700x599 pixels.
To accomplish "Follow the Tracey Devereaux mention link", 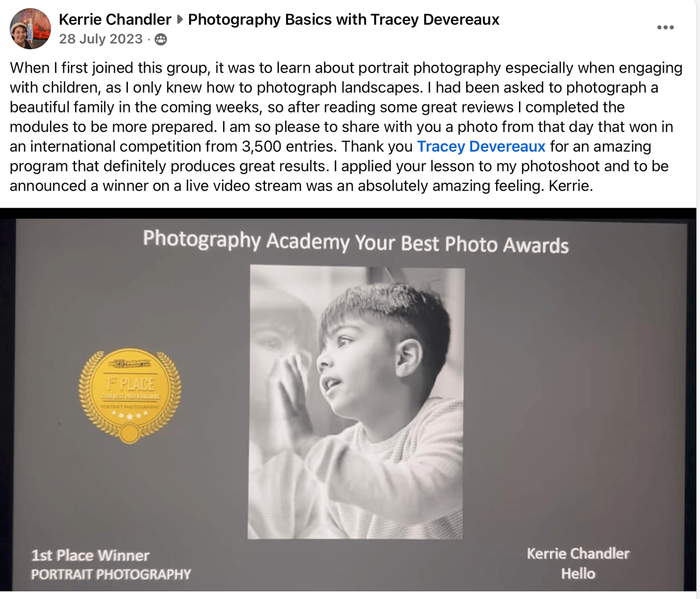I will pos(481,146).
